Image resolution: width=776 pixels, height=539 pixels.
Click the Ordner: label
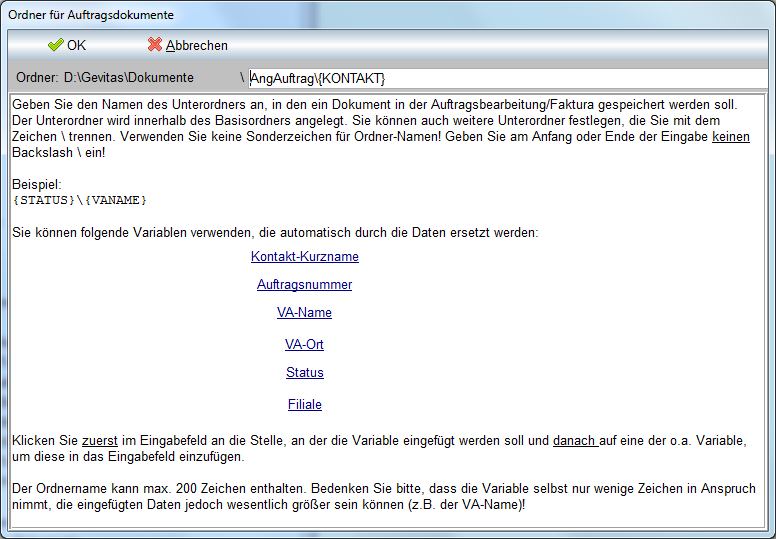point(37,78)
